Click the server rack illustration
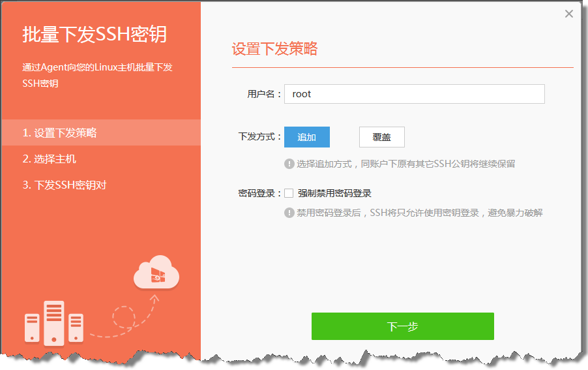 tap(54, 323)
